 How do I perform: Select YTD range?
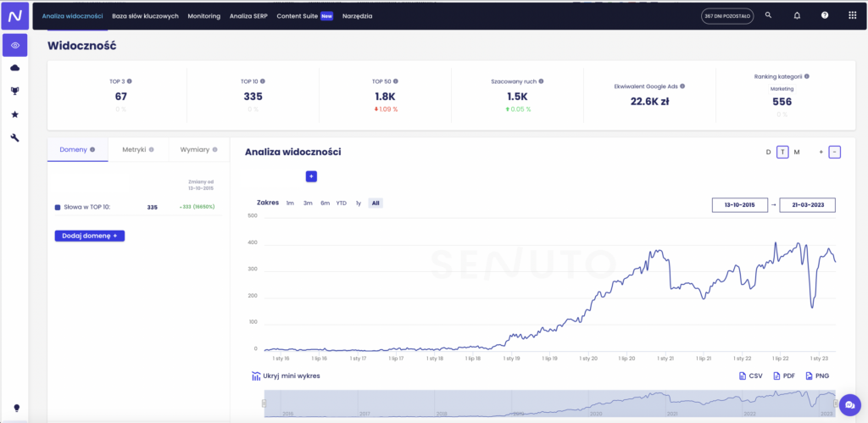click(342, 203)
